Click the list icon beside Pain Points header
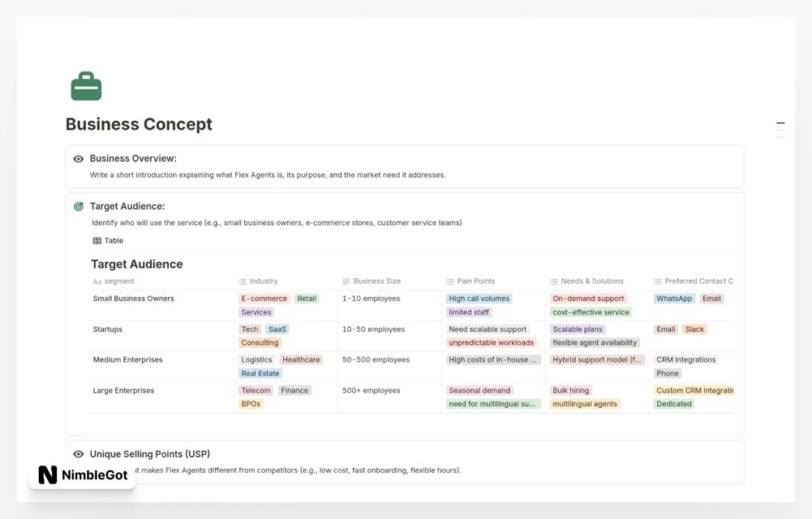Viewport: 812px width, 519px height. [x=450, y=281]
